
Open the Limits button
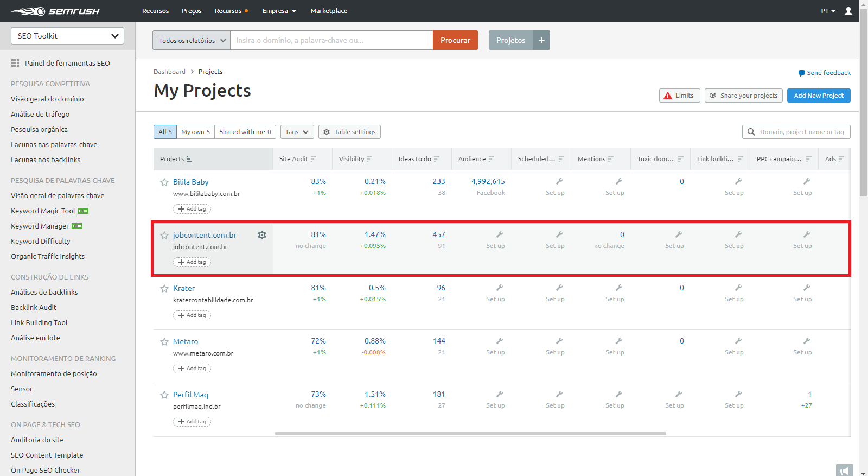coord(679,96)
